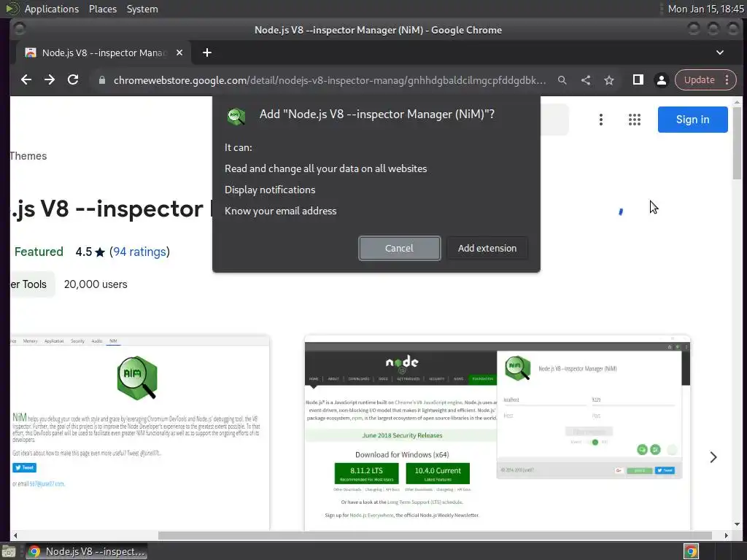
Task: Click the show desktop icon in taskbar
Action: pyautogui.click(x=9, y=551)
